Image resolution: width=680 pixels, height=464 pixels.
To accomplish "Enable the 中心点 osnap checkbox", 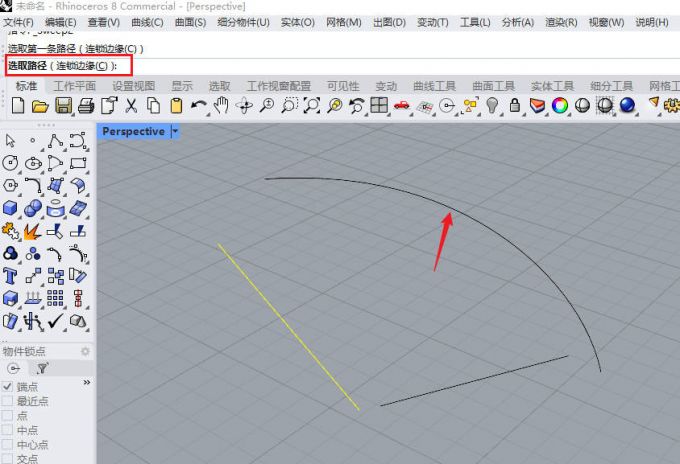I will pyautogui.click(x=7, y=444).
